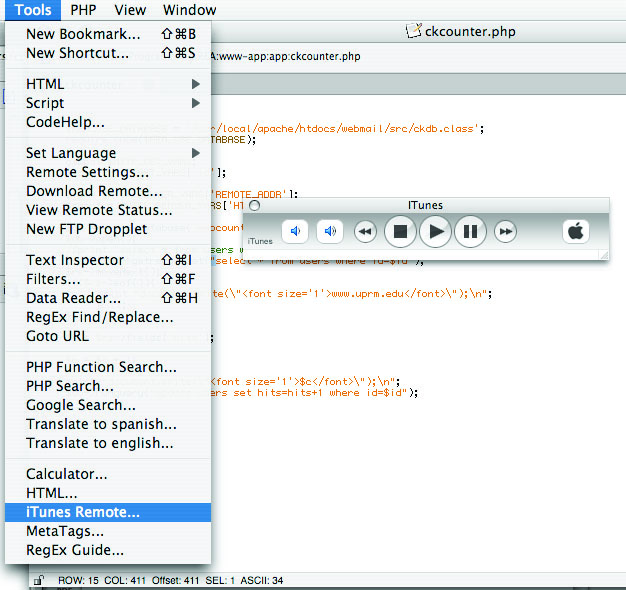
Task: Open Remote Settings... menu item
Action: pyautogui.click(x=108, y=172)
